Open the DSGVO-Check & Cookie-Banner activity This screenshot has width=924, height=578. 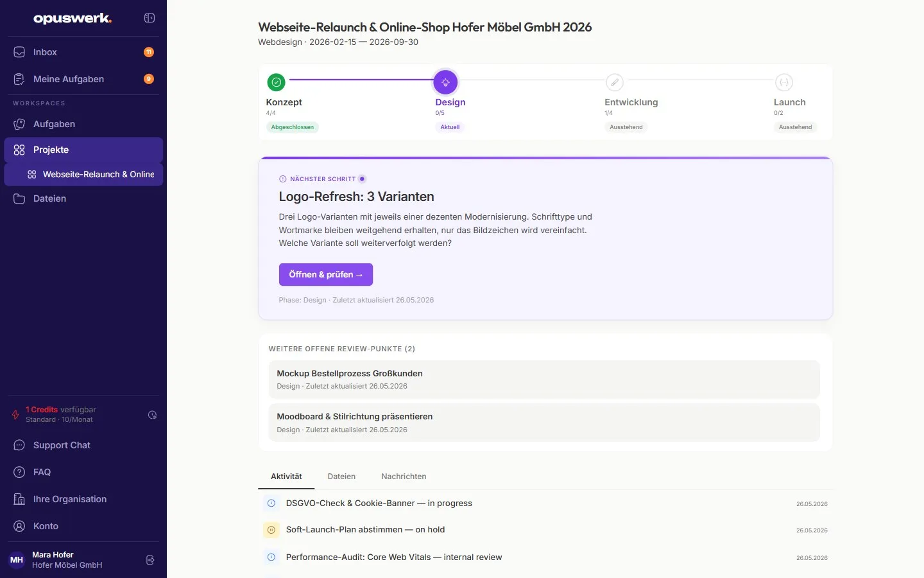click(x=545, y=504)
